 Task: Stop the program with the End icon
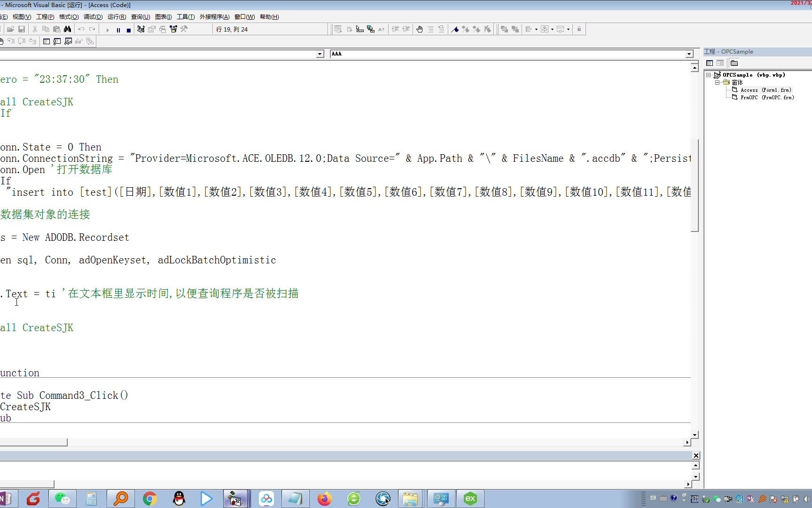[x=129, y=30]
